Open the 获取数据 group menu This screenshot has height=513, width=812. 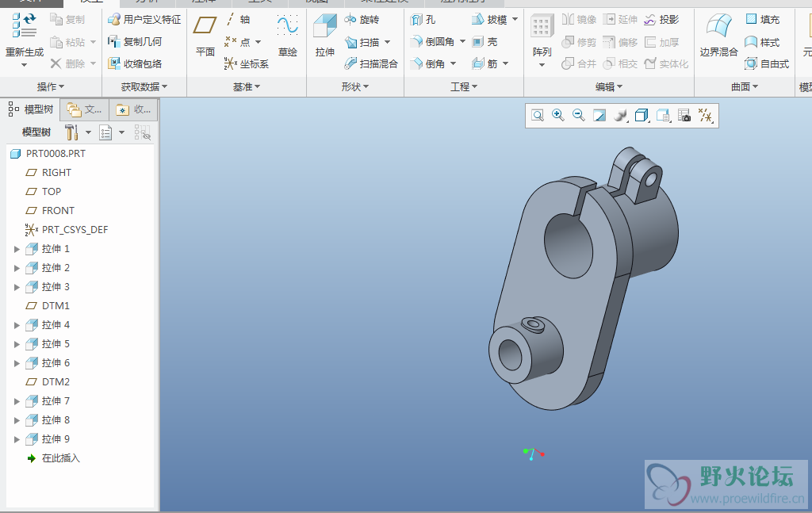point(144,87)
